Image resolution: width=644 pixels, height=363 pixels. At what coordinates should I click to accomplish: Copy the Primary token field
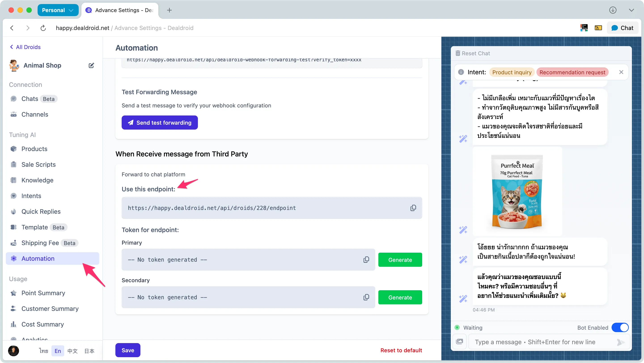pyautogui.click(x=366, y=259)
